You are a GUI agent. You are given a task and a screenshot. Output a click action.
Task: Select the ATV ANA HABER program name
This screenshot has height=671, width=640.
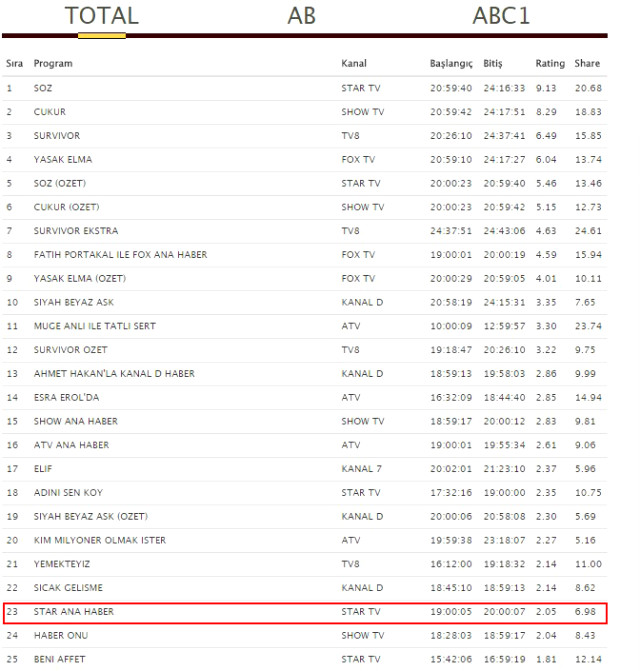71,445
